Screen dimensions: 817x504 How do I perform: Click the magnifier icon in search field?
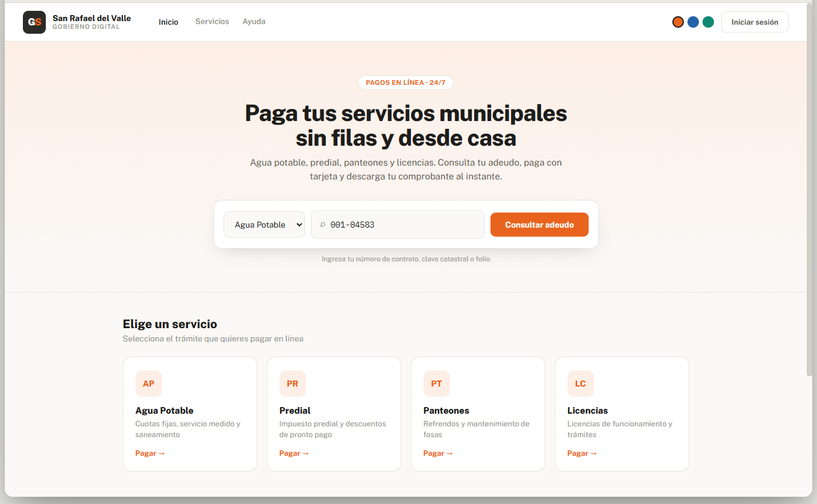323,225
